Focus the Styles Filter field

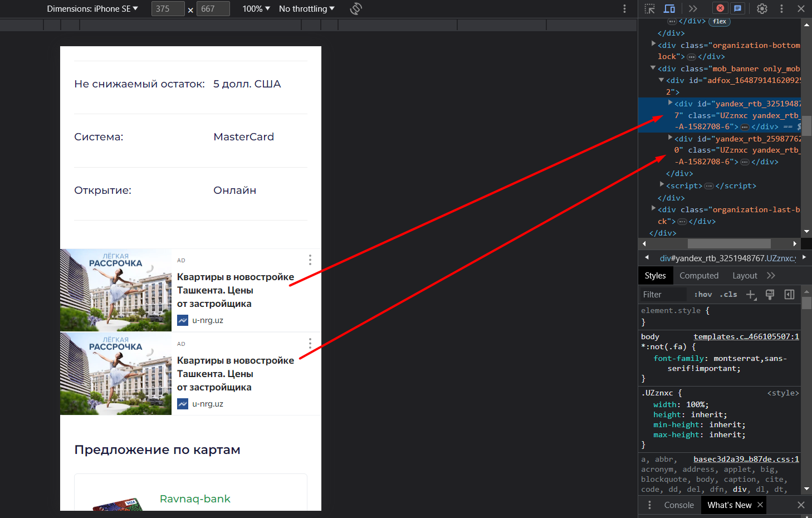pyautogui.click(x=664, y=294)
